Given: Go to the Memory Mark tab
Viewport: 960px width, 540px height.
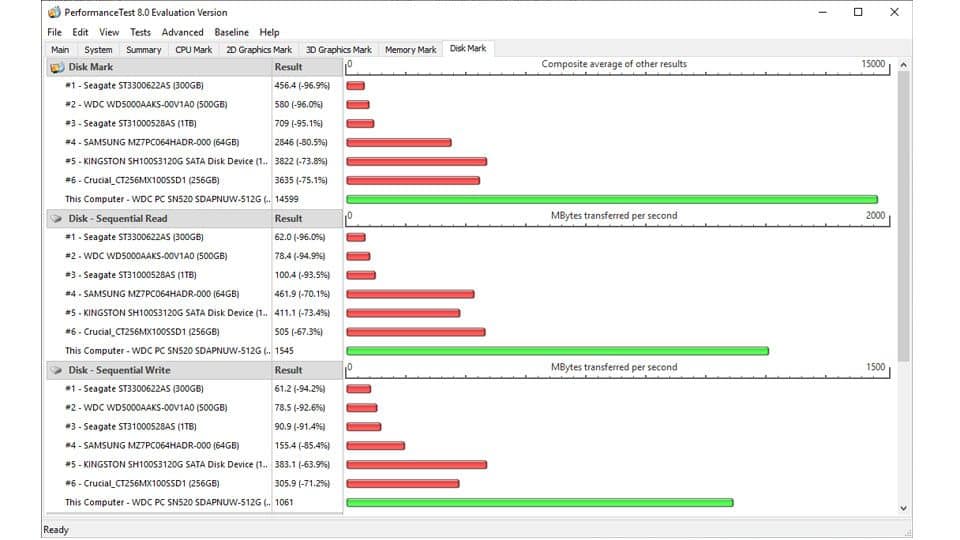Looking at the screenshot, I should (410, 50).
